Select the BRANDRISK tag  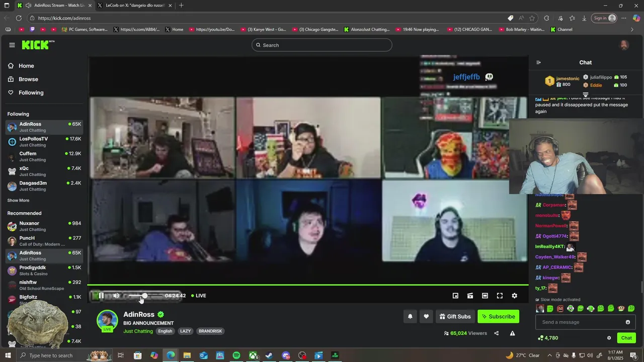(210, 331)
